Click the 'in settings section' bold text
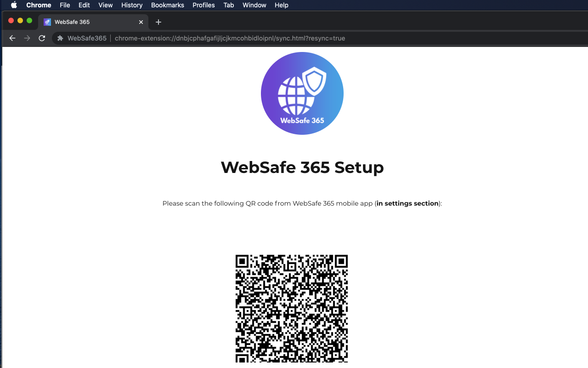The image size is (588, 368). (407, 203)
